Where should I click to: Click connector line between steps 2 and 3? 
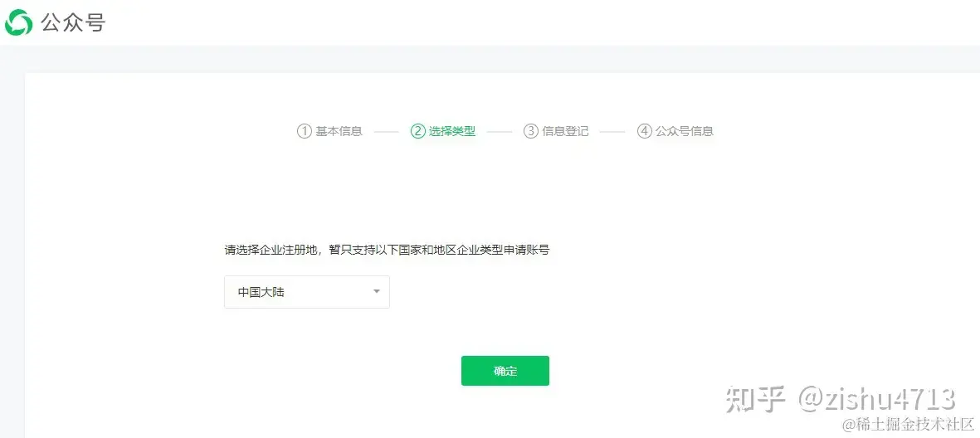[x=500, y=132]
